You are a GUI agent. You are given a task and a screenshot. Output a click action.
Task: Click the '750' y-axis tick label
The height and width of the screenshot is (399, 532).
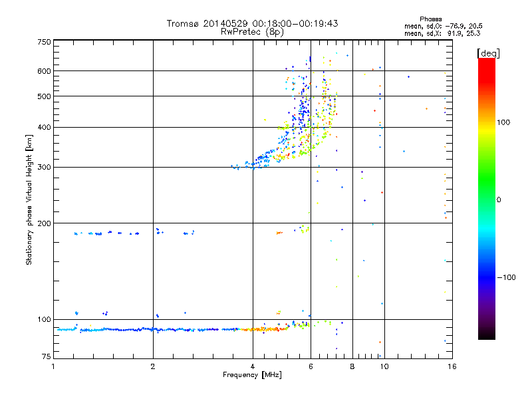[x=44, y=42]
